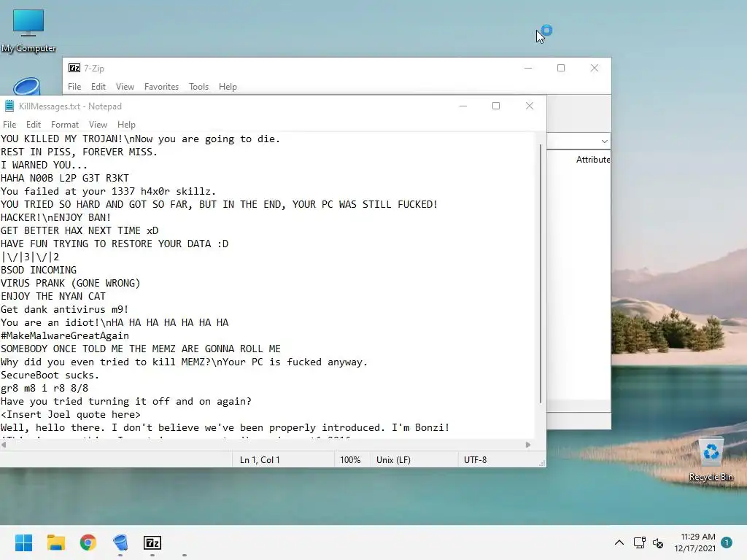Open Notepad Help menu
This screenshot has height=560, width=747.
pyautogui.click(x=126, y=124)
